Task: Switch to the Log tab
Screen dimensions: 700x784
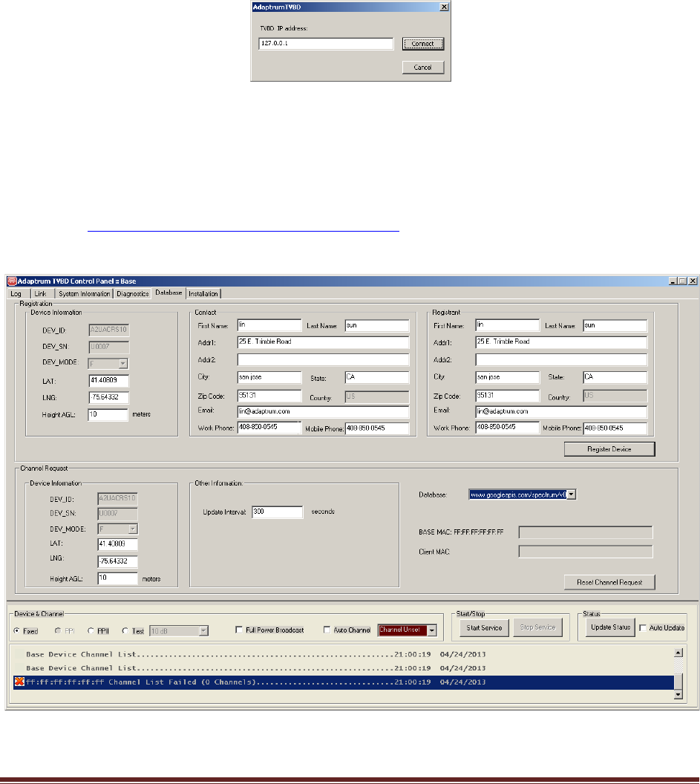Action: point(16,294)
